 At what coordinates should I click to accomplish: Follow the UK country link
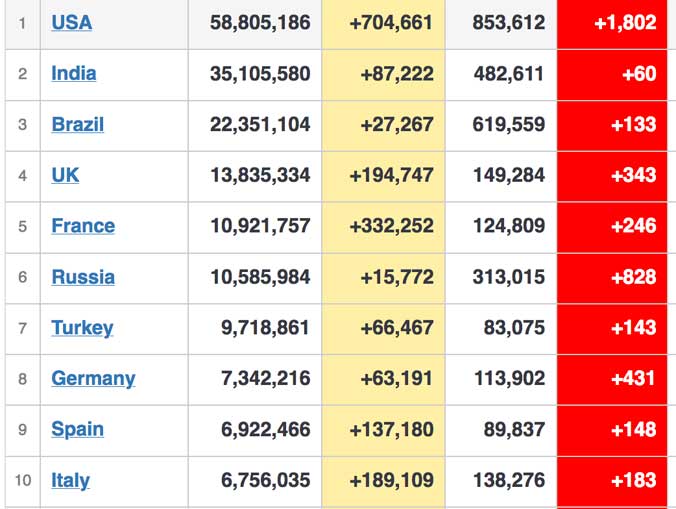[65, 175]
